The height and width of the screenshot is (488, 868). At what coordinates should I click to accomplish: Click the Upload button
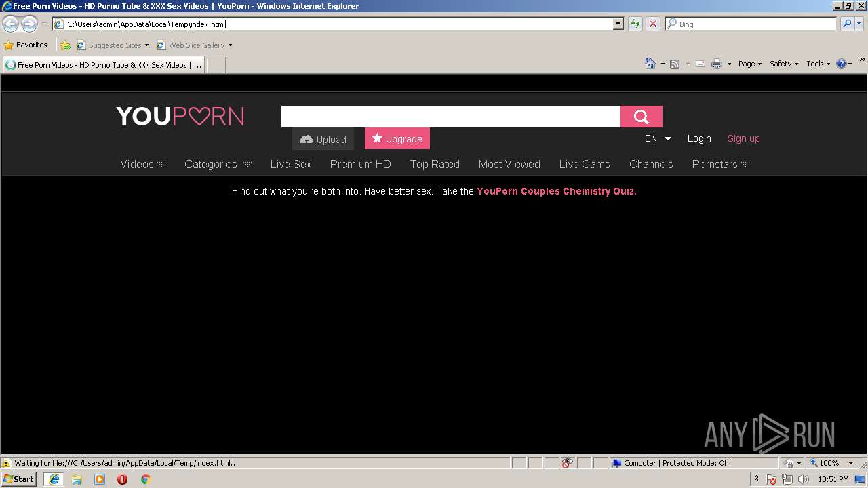323,139
